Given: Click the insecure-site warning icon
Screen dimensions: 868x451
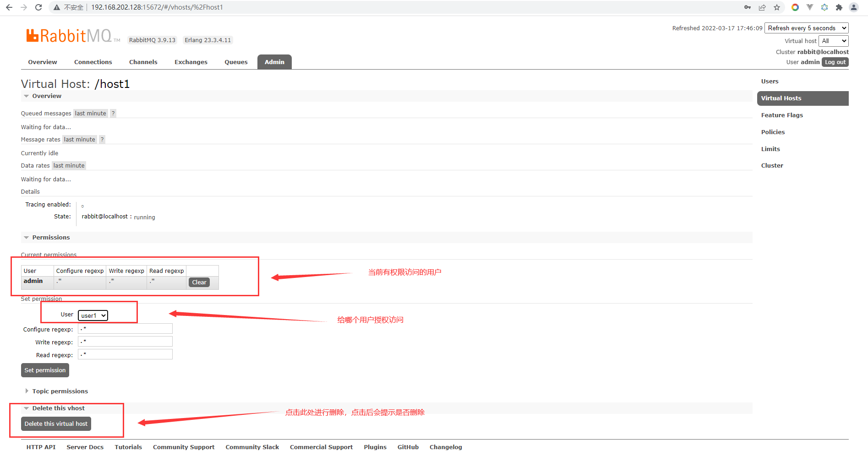Looking at the screenshot, I should [x=57, y=7].
